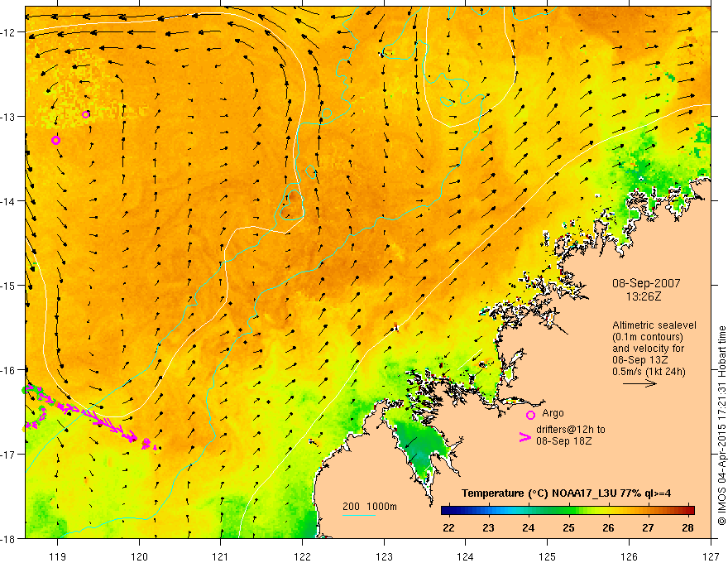
Task: Click the color bar tick label 26
Action: 608,527
